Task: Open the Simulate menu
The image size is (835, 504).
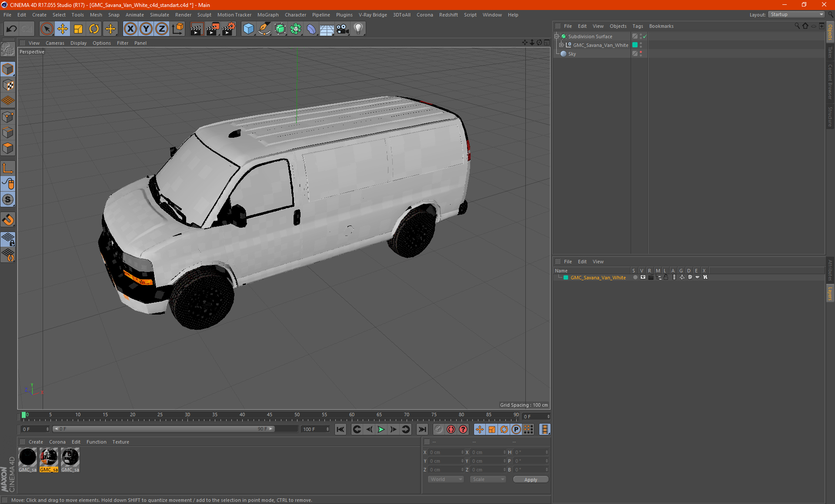Action: [160, 15]
